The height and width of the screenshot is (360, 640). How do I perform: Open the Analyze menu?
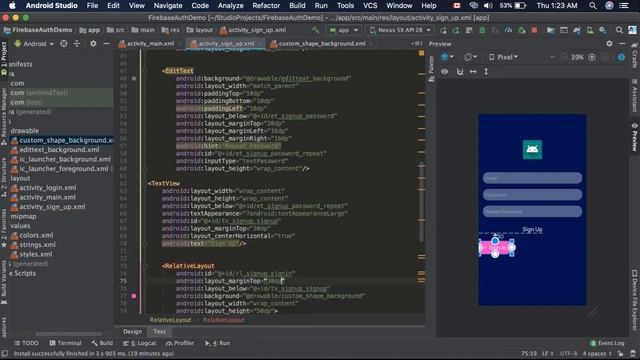pos(230,6)
